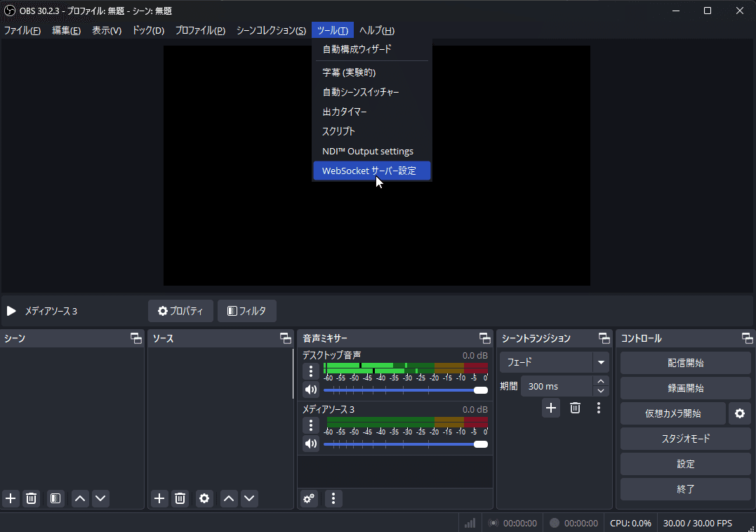
Task: Add a new source with plus icon
Action: (159, 498)
